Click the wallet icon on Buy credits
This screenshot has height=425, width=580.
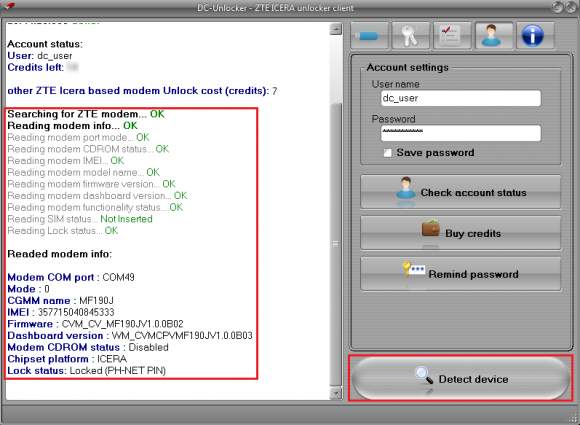pyautogui.click(x=431, y=229)
